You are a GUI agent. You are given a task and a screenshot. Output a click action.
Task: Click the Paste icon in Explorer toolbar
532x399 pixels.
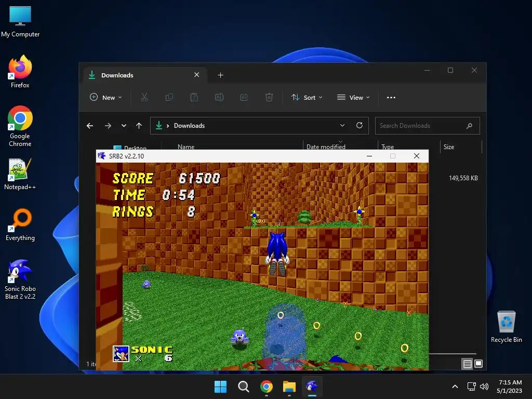tap(194, 97)
